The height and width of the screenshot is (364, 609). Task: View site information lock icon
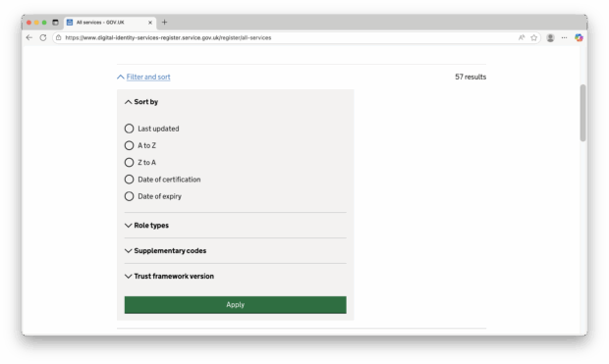click(x=59, y=37)
